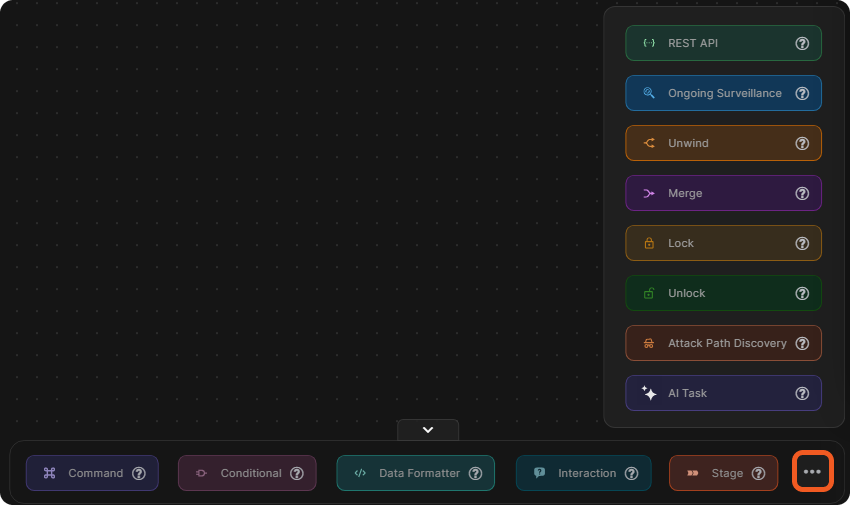The width and height of the screenshot is (850, 505).
Task: Collapse the node toolbar with chevron
Action: pyautogui.click(x=428, y=430)
